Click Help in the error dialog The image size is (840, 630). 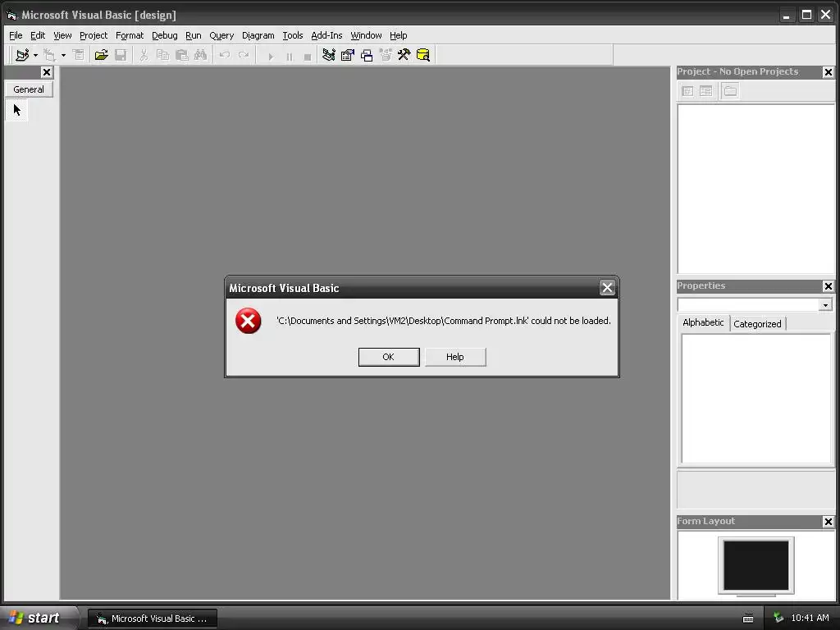[x=454, y=357]
